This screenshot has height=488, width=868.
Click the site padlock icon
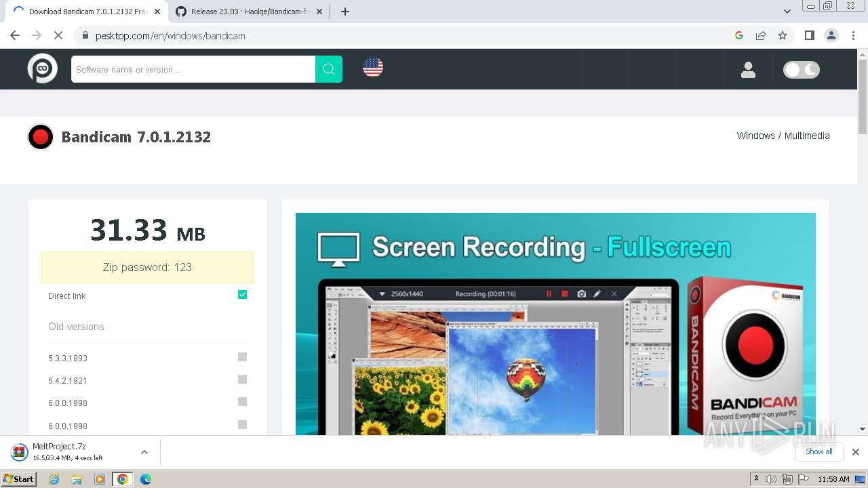(85, 36)
